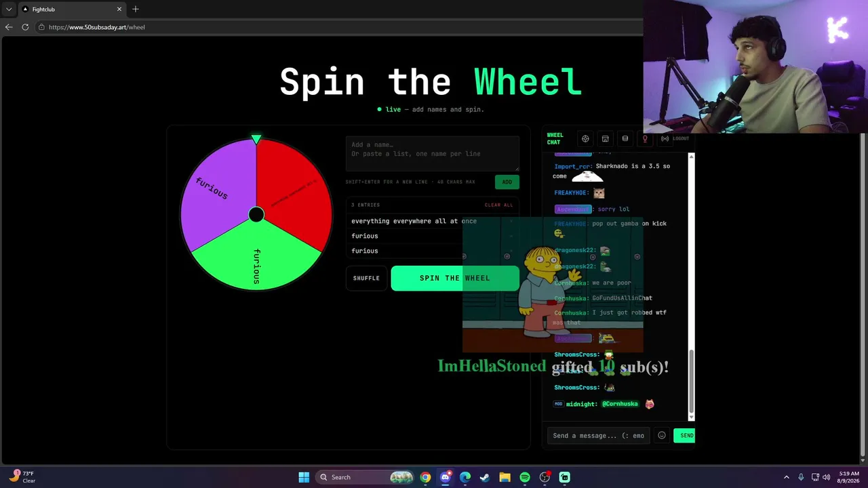Open Windows Start menu
868x488 pixels.
[304, 477]
